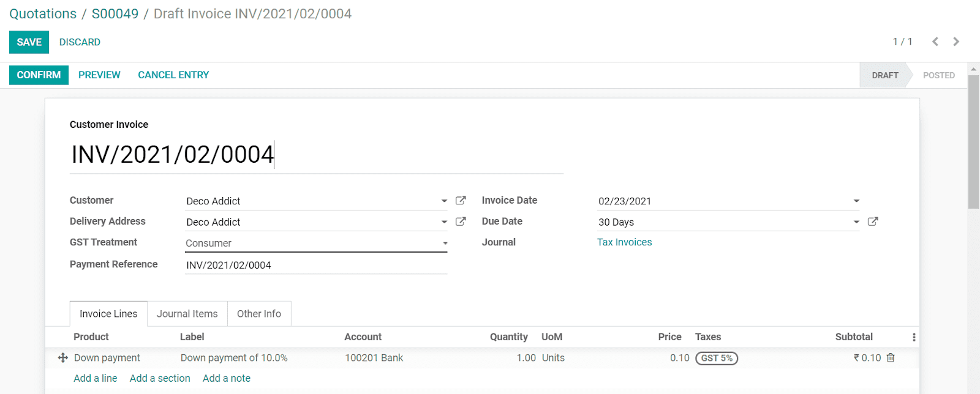Select the Down payment product cell
The height and width of the screenshot is (394, 980).
pos(107,358)
